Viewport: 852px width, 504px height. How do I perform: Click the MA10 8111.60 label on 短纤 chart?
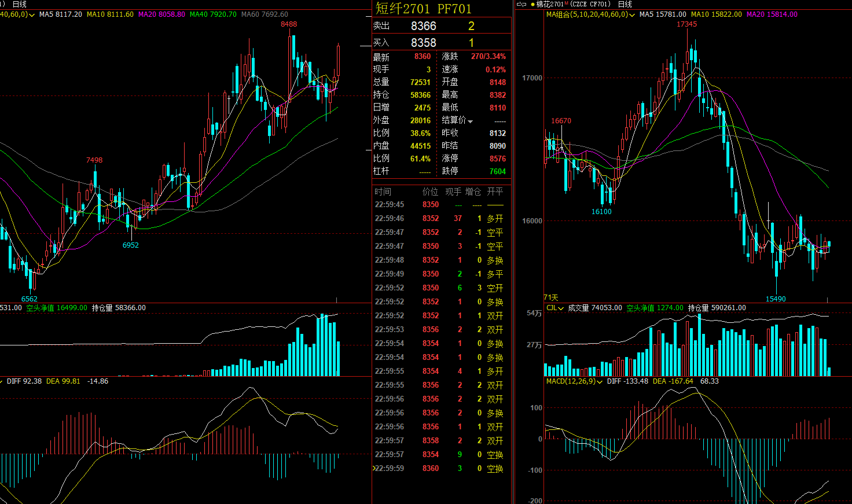[110, 14]
